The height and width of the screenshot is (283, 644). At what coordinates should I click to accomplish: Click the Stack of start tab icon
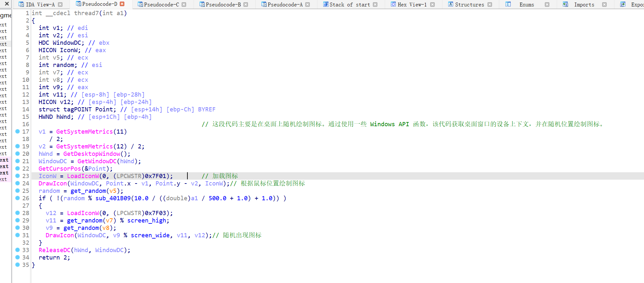point(326,5)
